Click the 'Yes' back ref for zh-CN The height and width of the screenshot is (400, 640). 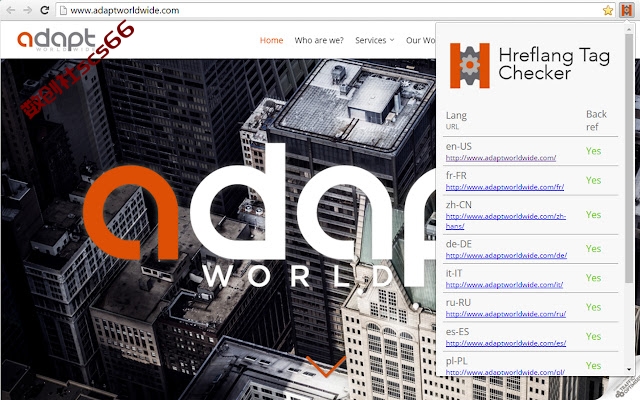point(593,215)
